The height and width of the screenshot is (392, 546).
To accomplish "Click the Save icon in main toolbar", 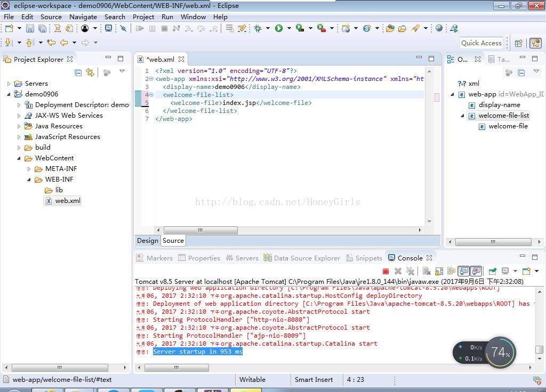I will 30,28.
